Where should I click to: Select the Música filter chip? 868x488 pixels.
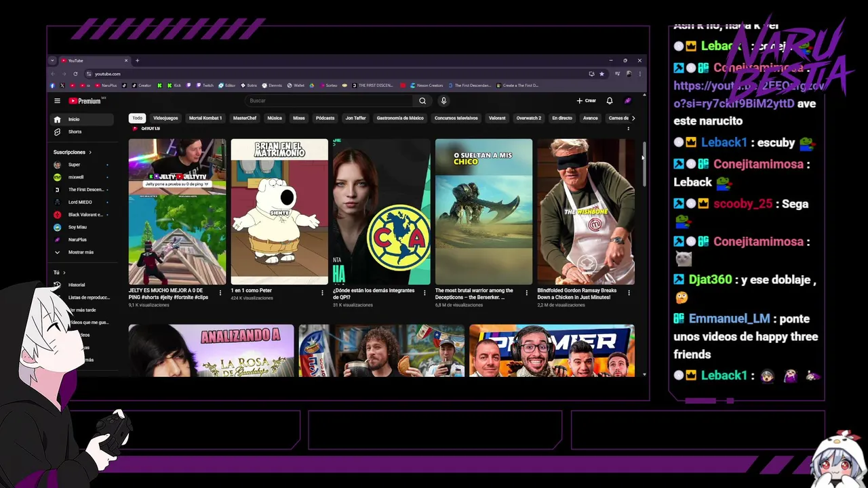275,118
